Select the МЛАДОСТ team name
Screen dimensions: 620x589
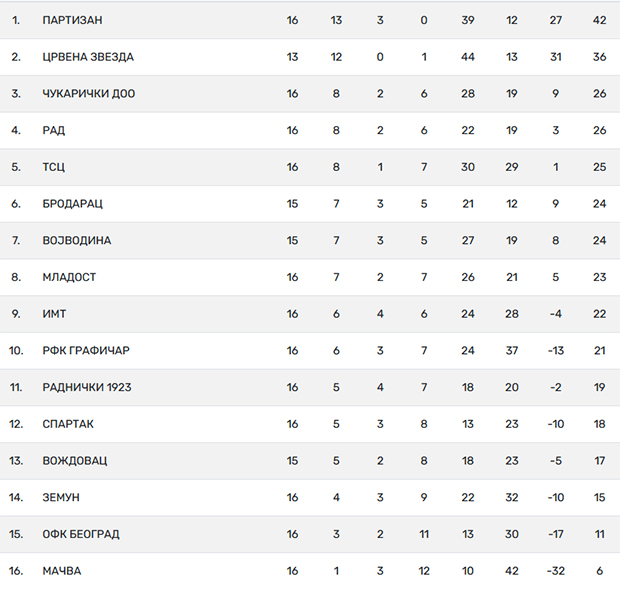point(69,278)
